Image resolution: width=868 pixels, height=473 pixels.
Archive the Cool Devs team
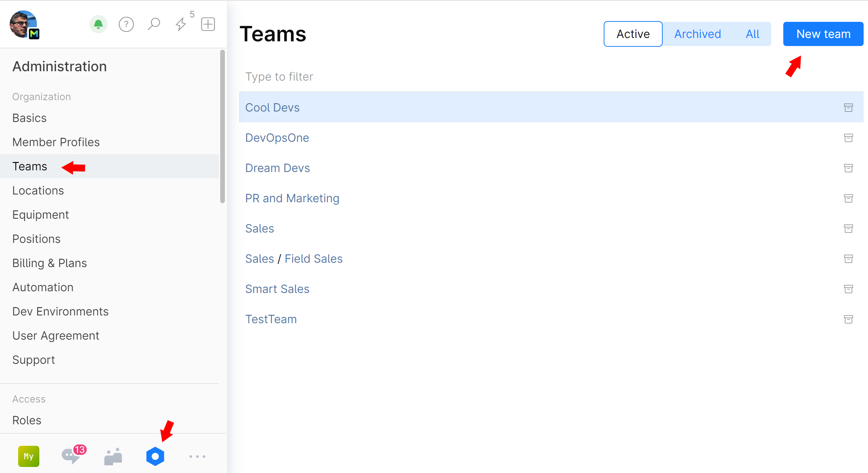[848, 107]
